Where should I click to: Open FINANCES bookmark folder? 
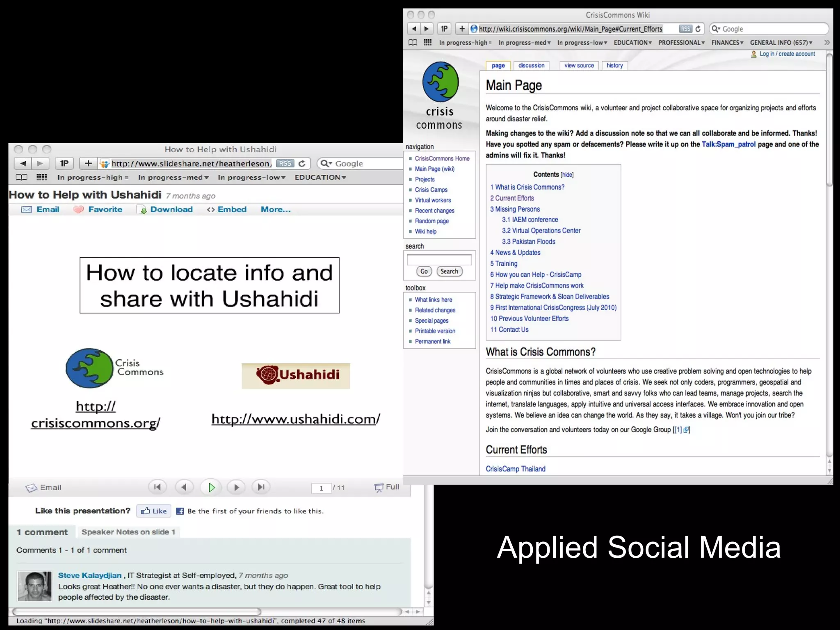pos(728,42)
